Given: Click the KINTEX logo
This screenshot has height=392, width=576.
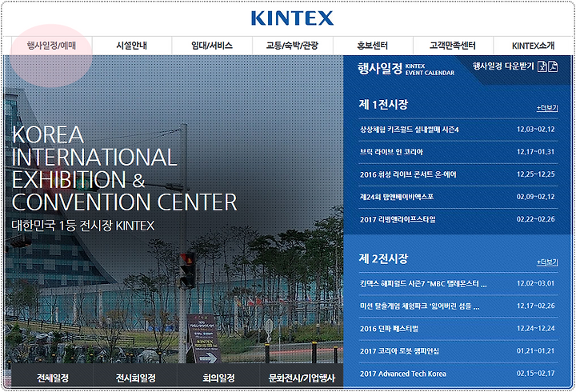Looking at the screenshot, I should 293,18.
